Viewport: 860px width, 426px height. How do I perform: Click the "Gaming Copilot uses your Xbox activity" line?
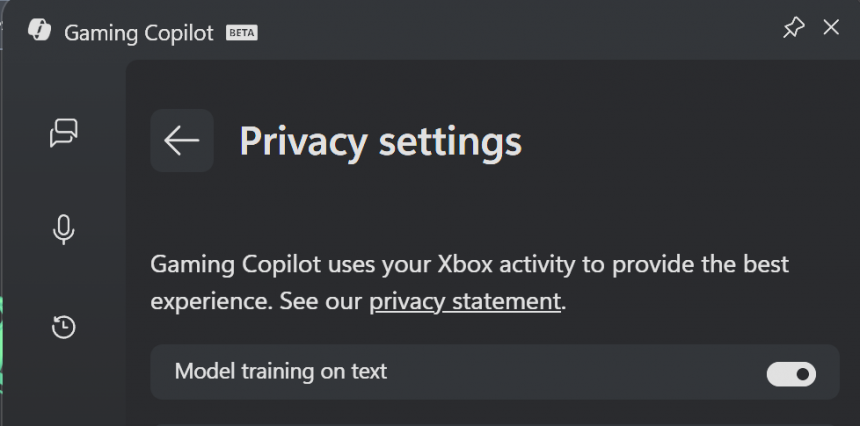click(469, 265)
